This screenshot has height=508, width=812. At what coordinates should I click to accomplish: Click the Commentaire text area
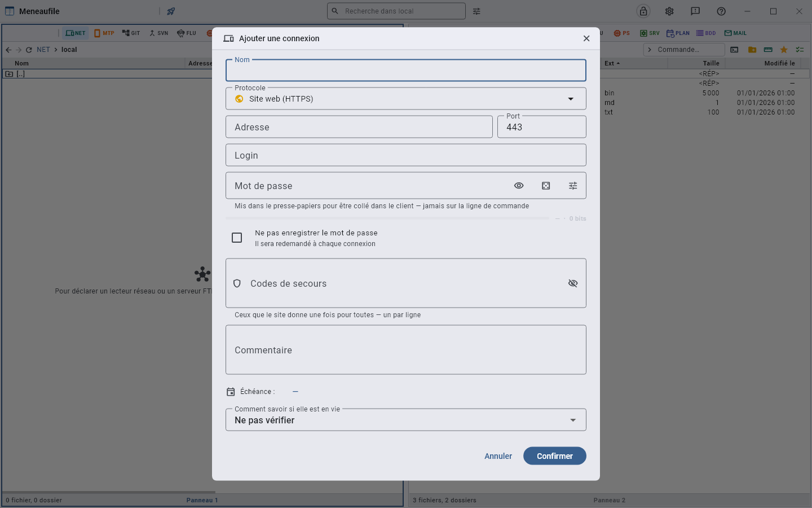click(x=406, y=350)
